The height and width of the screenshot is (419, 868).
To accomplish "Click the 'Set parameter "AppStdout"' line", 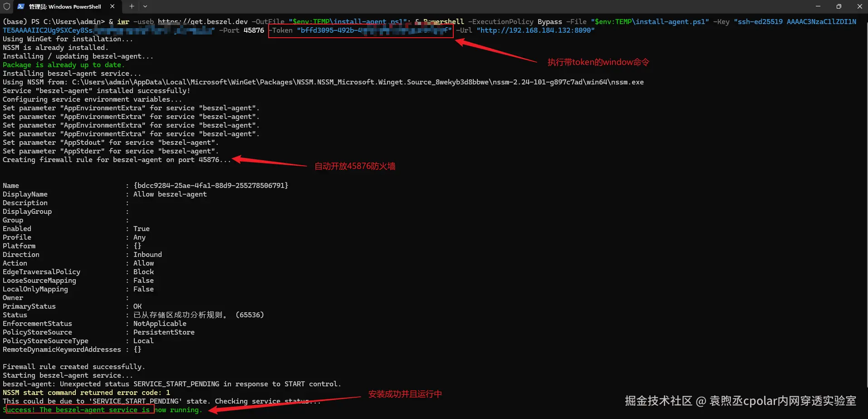I will point(111,143).
